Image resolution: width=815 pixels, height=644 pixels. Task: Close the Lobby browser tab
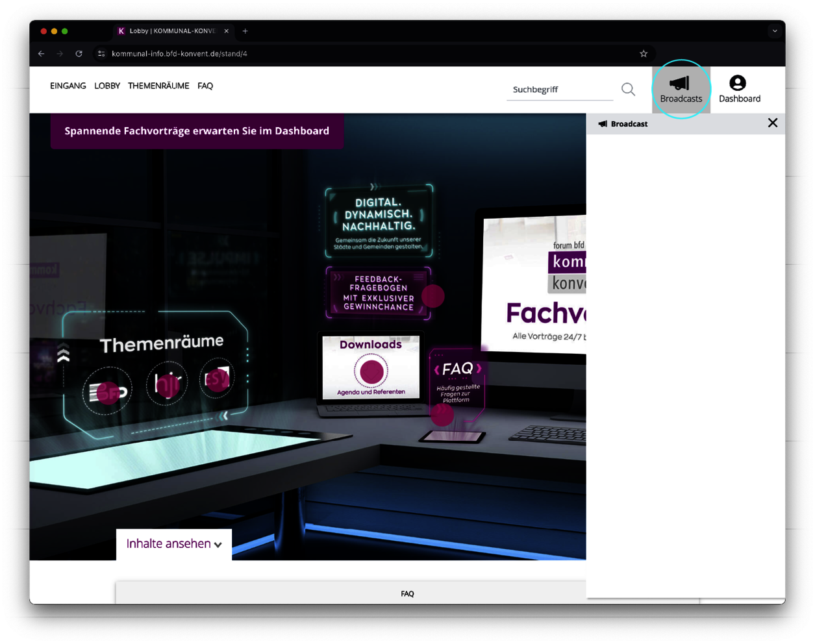(x=227, y=31)
